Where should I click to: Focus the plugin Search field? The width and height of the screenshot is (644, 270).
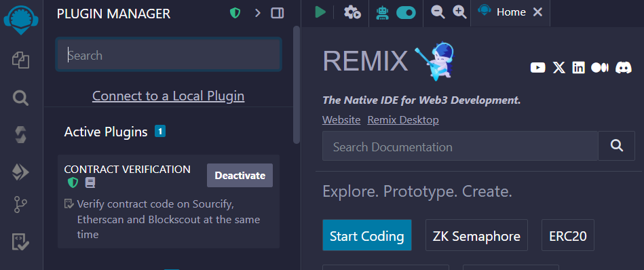[168, 55]
